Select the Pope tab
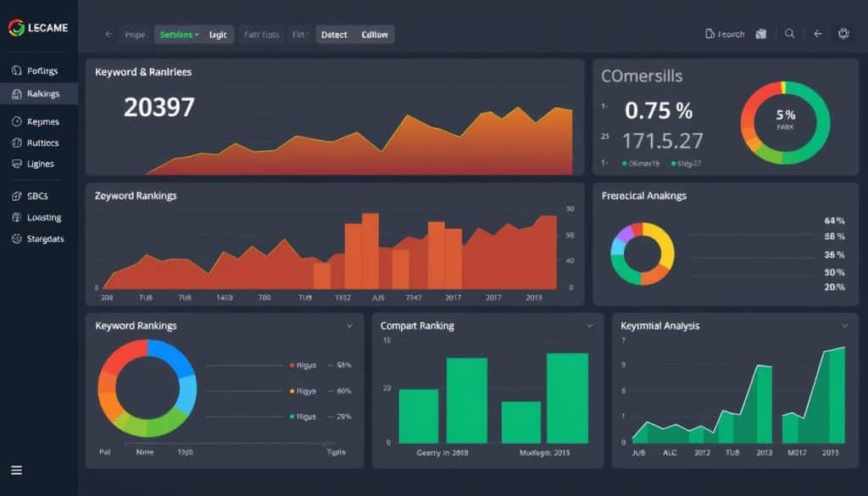Screen dimensions: 868x496 (x=135, y=34)
